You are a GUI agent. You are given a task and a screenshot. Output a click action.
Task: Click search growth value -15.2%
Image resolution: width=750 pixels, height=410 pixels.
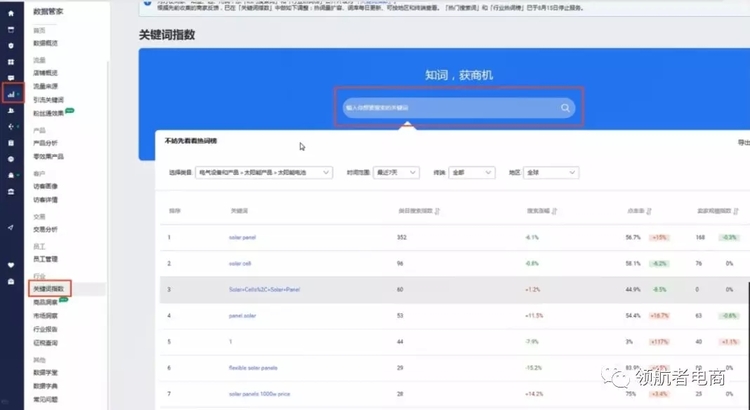533,368
